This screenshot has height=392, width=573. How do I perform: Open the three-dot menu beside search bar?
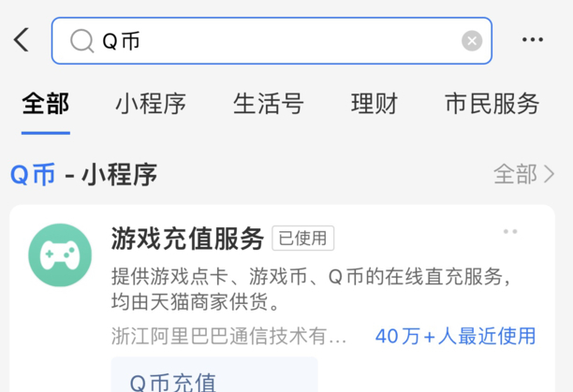pyautogui.click(x=533, y=39)
